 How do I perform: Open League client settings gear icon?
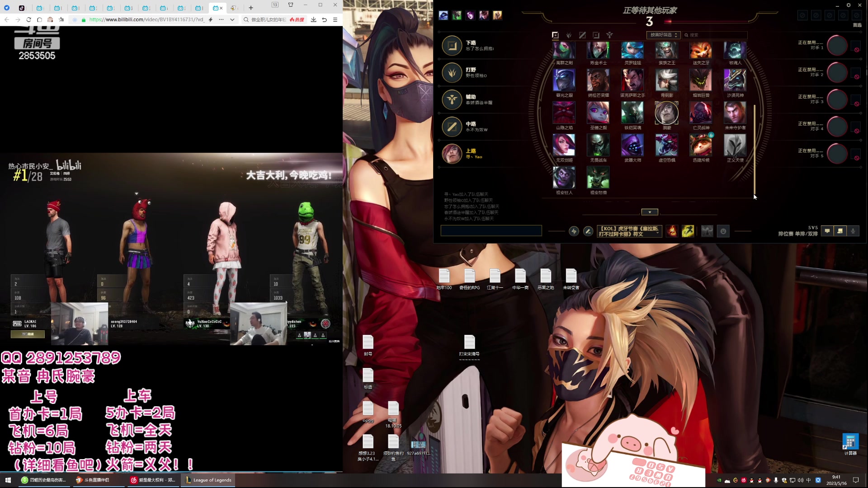849,5
